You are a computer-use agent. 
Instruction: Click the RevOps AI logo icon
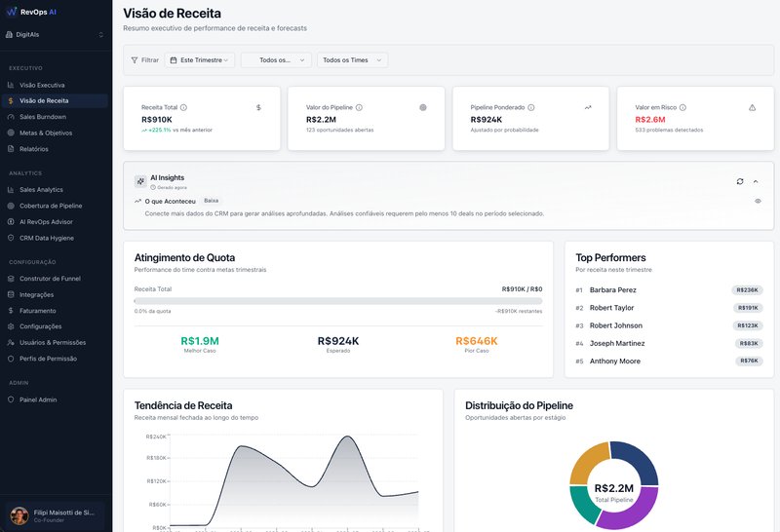point(12,12)
